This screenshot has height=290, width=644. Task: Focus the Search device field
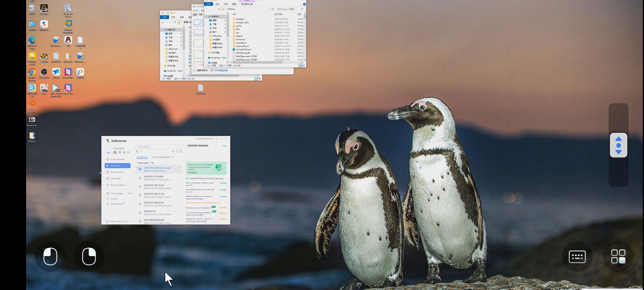pos(159,146)
